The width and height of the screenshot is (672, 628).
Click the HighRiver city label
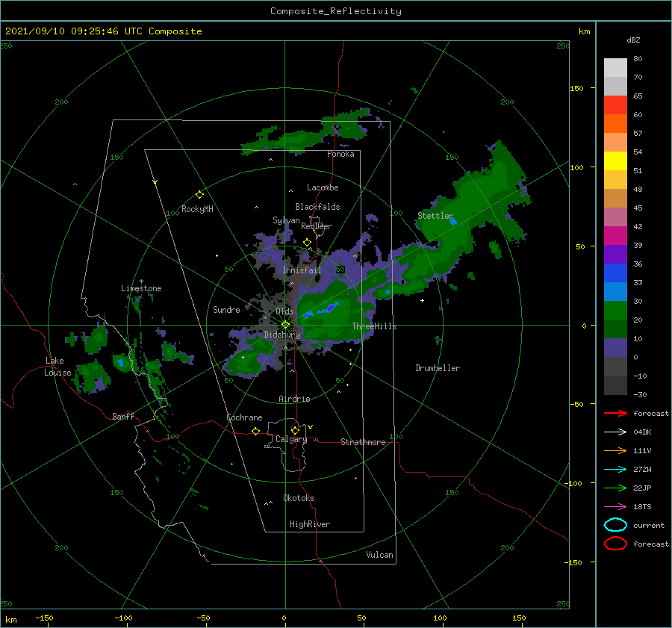point(310,524)
